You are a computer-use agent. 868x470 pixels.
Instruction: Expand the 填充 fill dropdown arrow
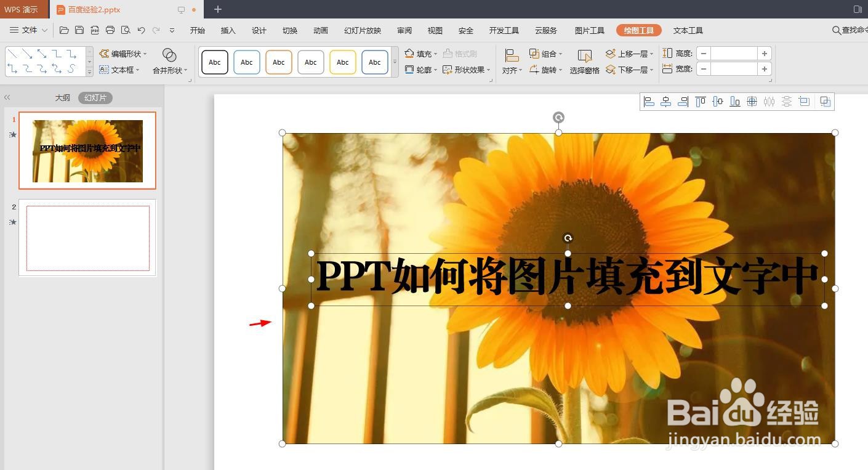tap(435, 53)
